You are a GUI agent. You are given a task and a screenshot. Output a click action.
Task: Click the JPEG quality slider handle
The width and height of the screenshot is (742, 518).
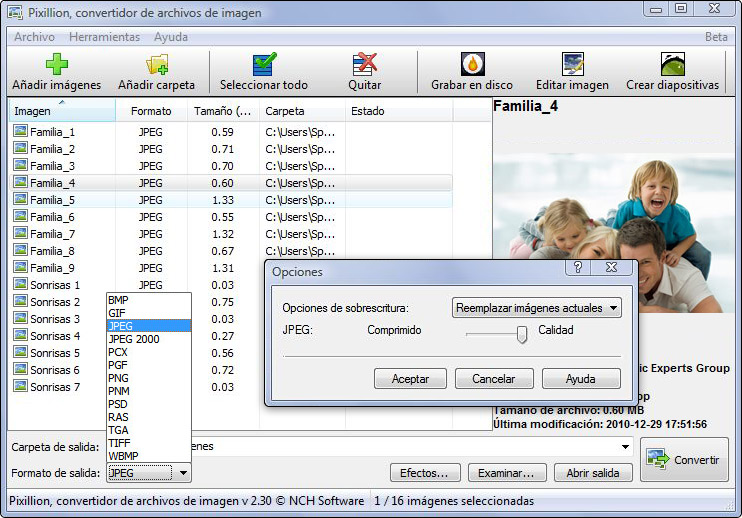tap(522, 334)
